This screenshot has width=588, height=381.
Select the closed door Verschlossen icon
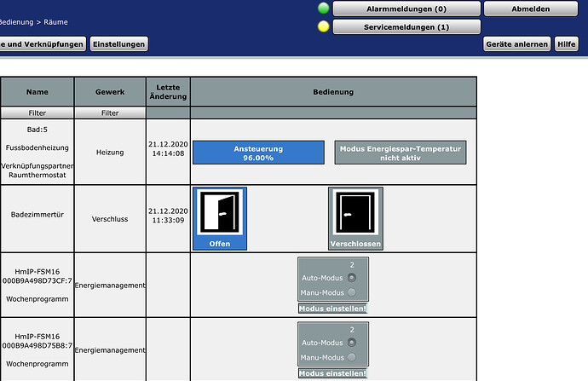355,218
